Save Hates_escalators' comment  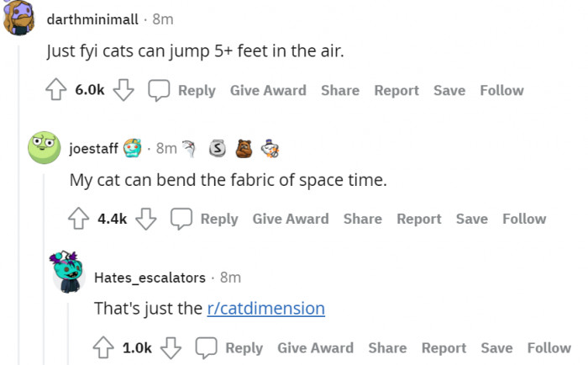496,347
